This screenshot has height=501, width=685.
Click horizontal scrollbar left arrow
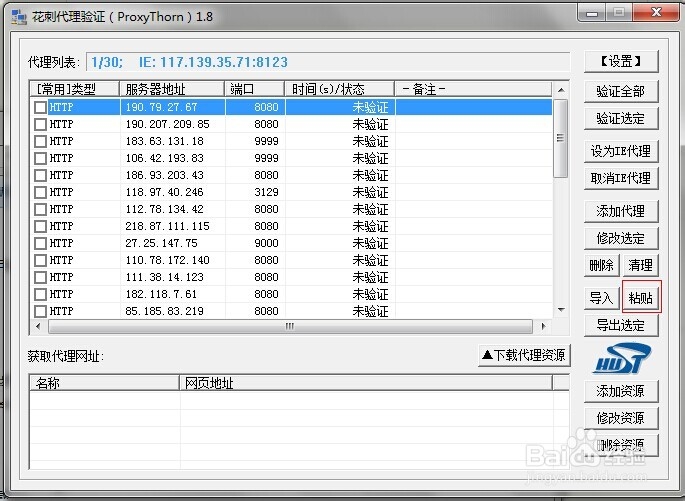click(x=38, y=326)
